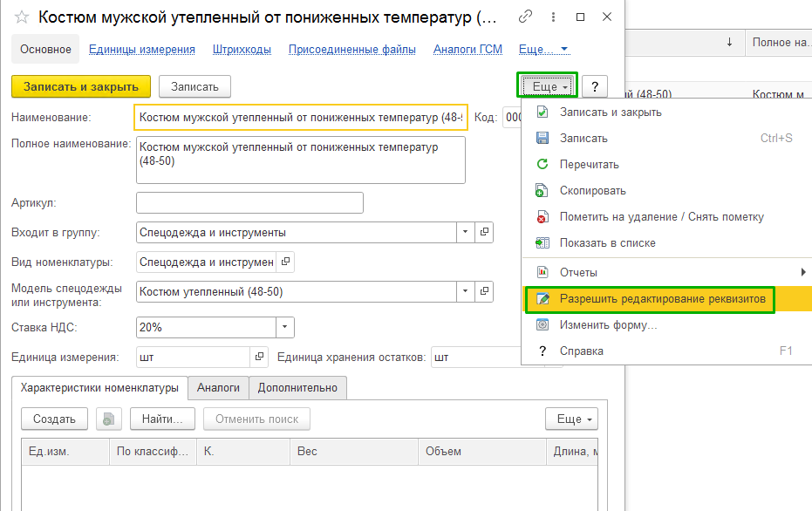Viewport: 812px width, 511px height.
Task: Switch to the Аналоги tab
Action: [218, 387]
